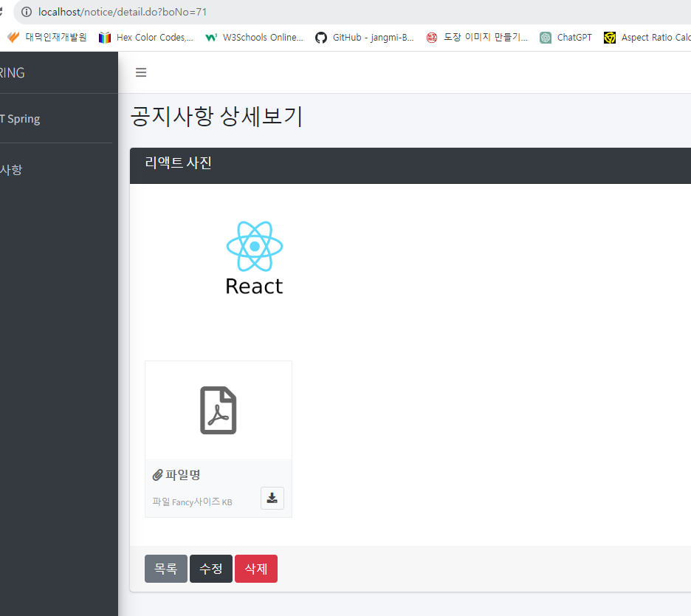Open the Aspect Ratio Calc bookmark

click(x=647, y=38)
